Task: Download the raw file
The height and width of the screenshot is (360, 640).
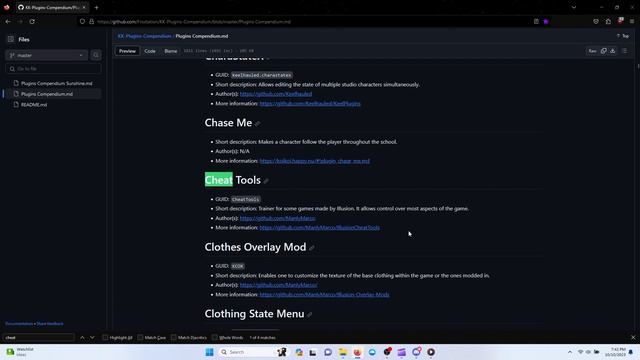Action: [613, 51]
